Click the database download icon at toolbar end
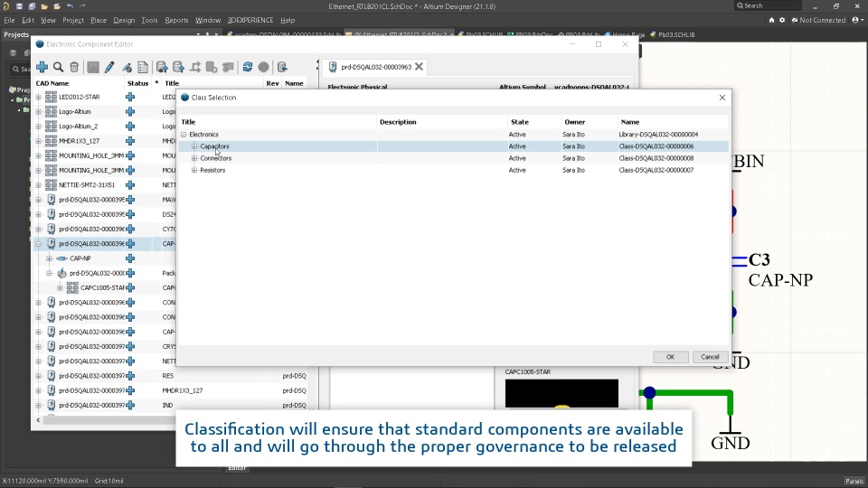The image size is (868, 488). (282, 67)
